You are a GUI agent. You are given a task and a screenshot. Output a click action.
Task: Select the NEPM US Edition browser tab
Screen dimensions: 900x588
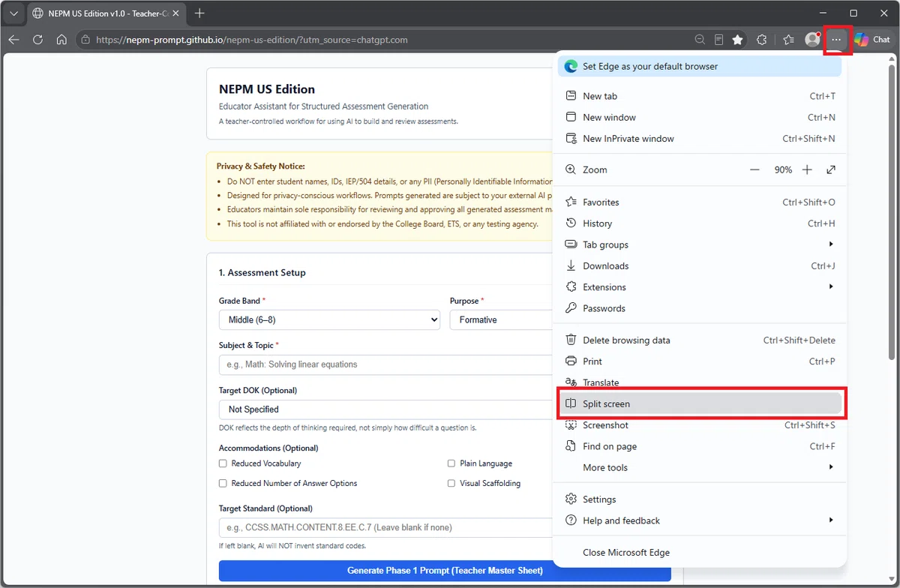pyautogui.click(x=104, y=13)
